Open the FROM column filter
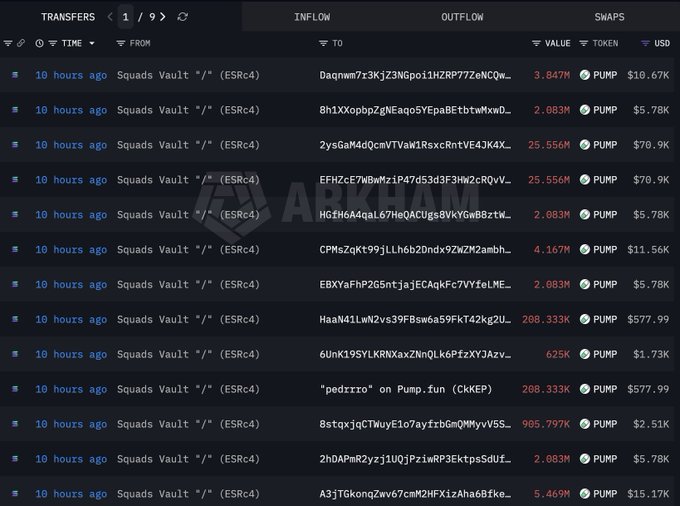The image size is (680, 506). [x=121, y=43]
